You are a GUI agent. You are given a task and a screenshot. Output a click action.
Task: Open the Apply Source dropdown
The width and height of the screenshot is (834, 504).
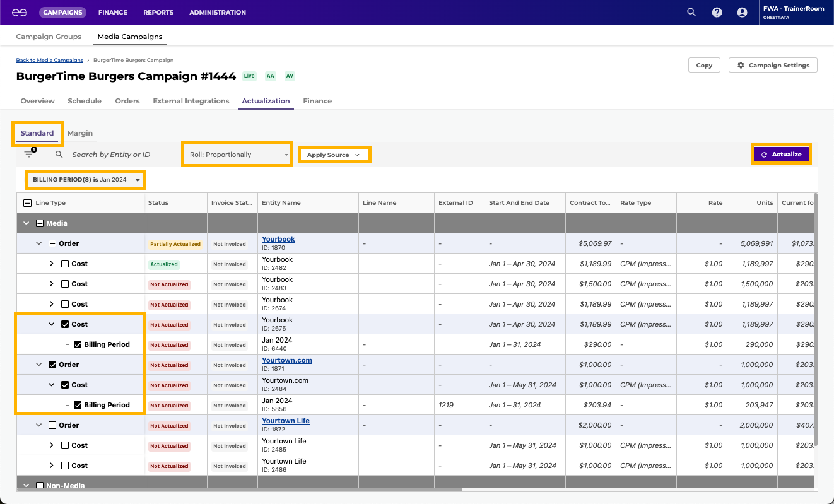click(334, 155)
